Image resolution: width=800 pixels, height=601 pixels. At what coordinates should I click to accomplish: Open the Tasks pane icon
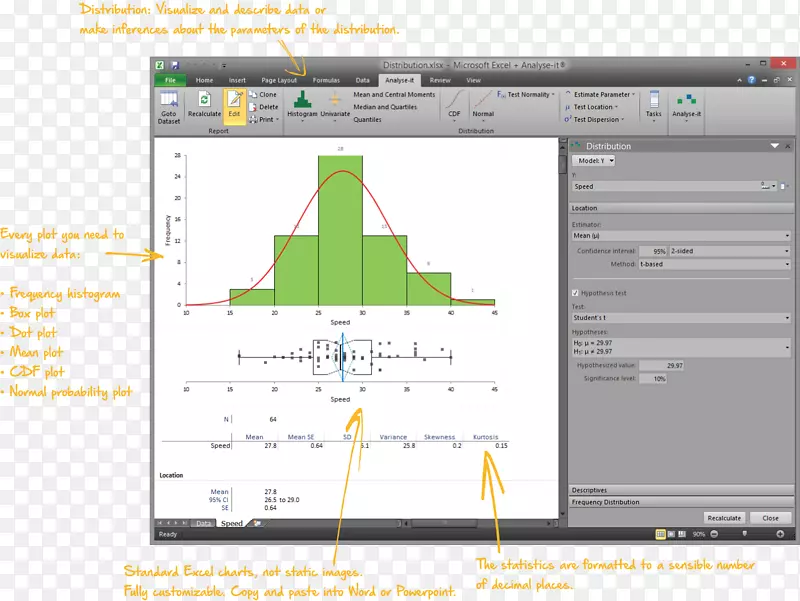[x=653, y=102]
